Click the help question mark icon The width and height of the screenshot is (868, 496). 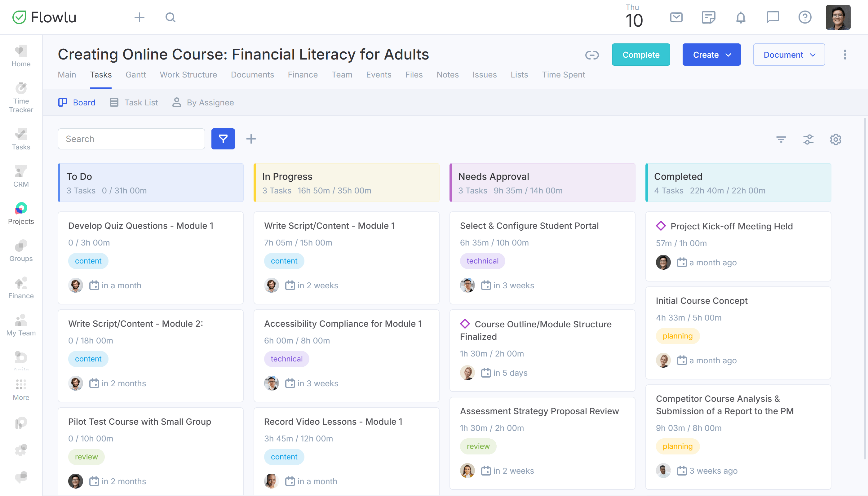[x=805, y=17]
